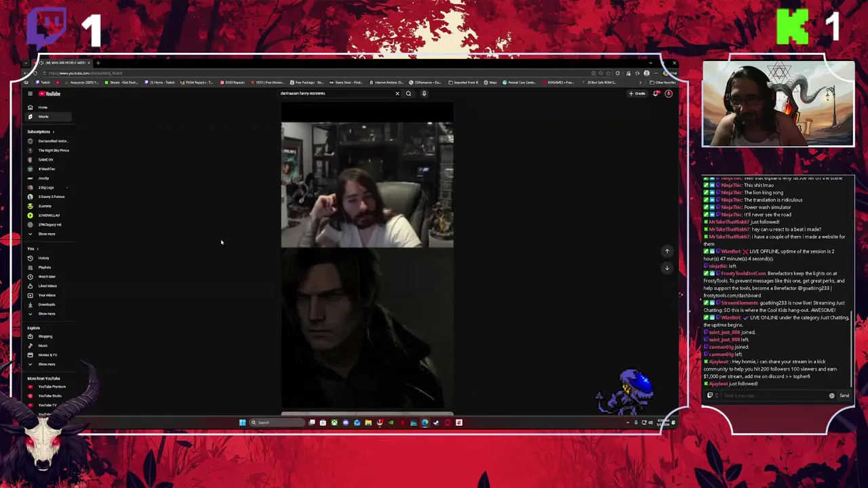The height and width of the screenshot is (488, 868).
Task: Open 2OVERKILL4U subscription channel
Action: (x=49, y=215)
